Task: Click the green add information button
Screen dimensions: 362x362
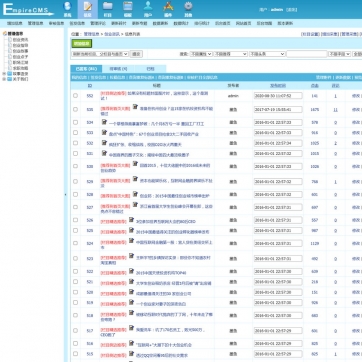Action: click(x=82, y=44)
